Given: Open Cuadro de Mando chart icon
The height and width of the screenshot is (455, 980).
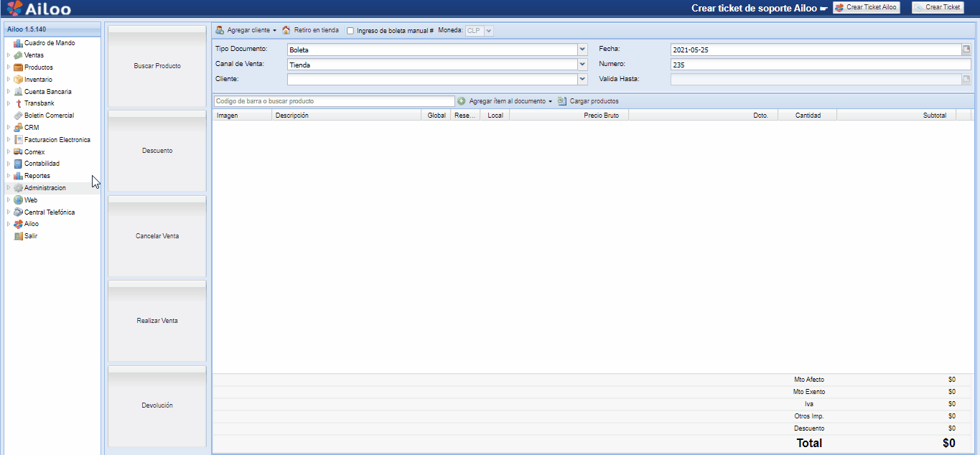Looking at the screenshot, I should [19, 43].
